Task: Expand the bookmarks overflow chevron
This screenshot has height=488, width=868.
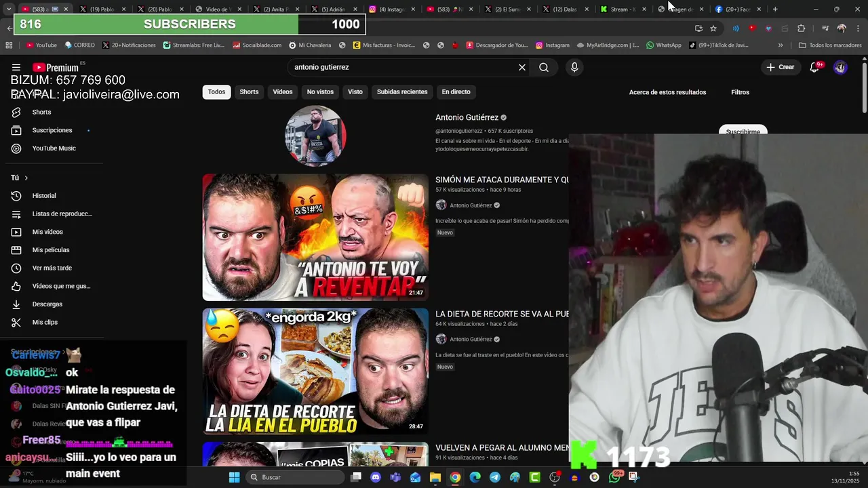Action: pyautogui.click(x=781, y=45)
